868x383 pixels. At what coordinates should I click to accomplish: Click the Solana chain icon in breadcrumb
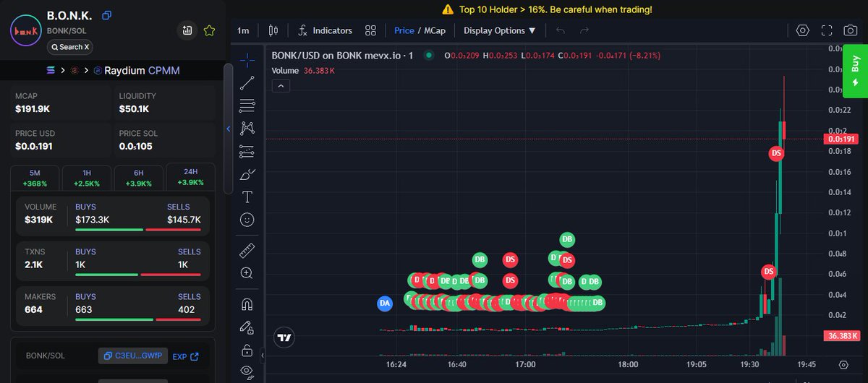click(51, 70)
